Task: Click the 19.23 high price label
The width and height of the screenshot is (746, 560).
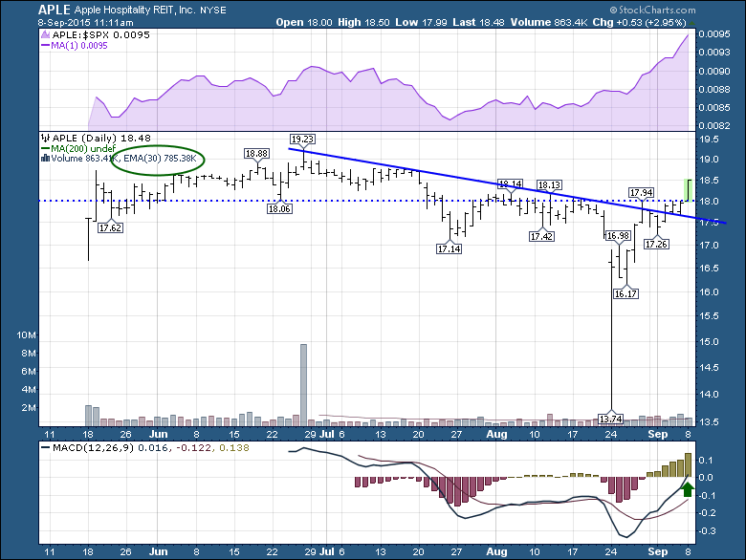Action: coord(302,139)
